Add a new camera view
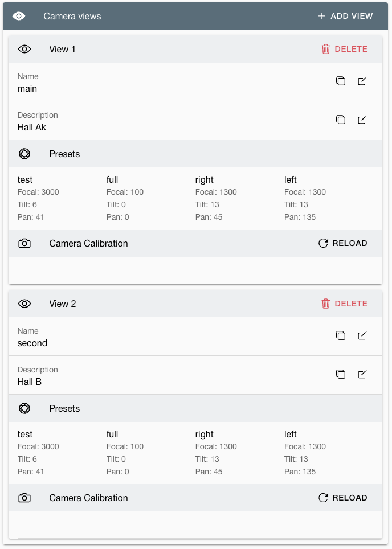 click(x=345, y=16)
